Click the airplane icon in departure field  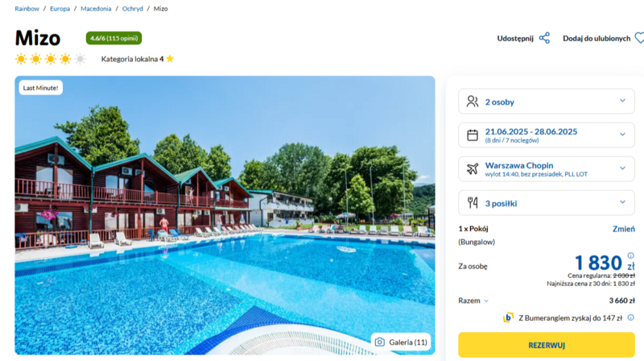(473, 168)
